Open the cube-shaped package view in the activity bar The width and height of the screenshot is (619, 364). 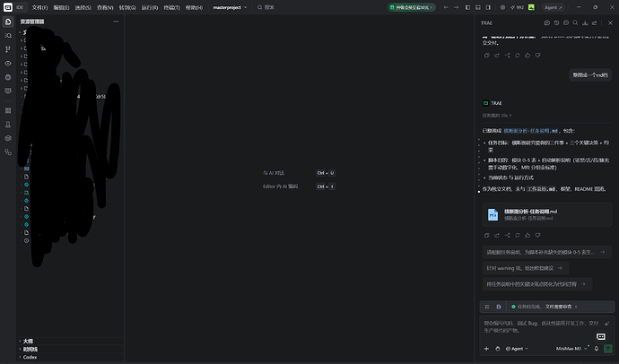click(x=8, y=138)
